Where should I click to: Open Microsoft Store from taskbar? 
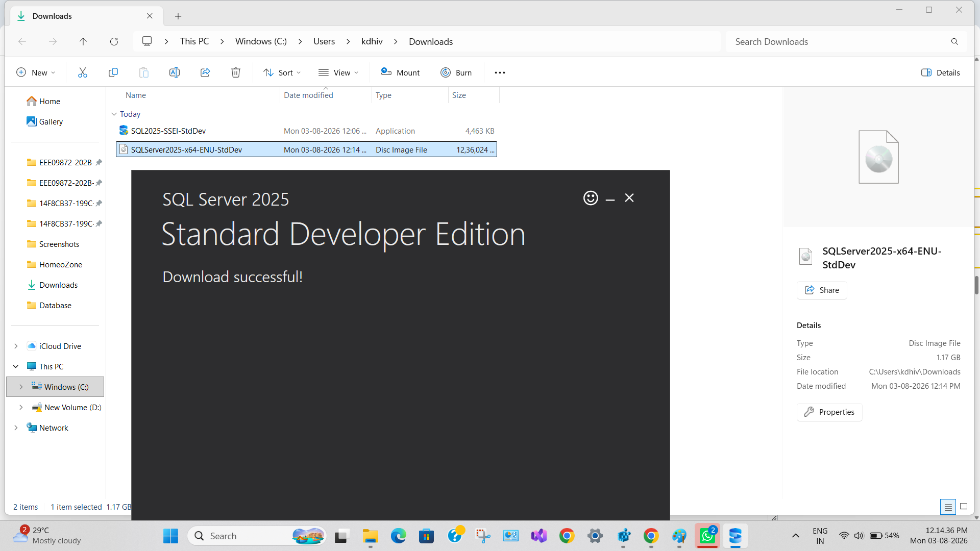point(426,536)
